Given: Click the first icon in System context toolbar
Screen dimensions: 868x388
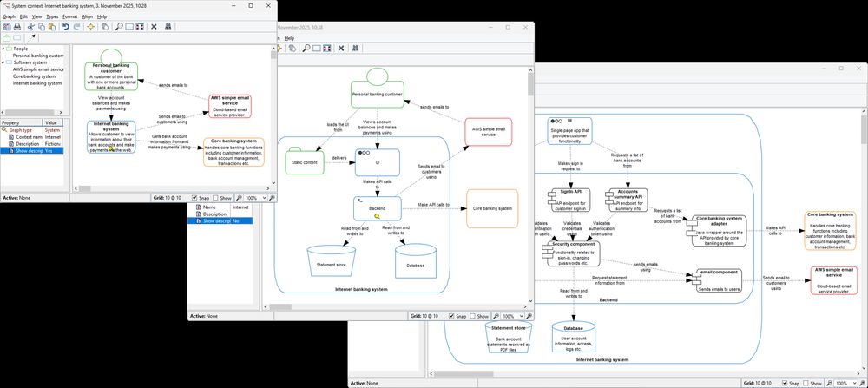Looking at the screenshot, I should coord(7,27).
